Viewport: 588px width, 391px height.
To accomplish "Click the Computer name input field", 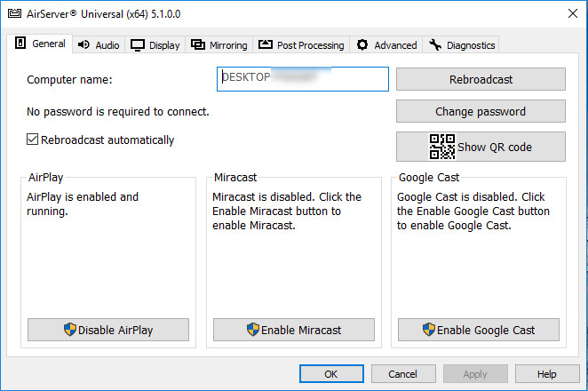I will tap(303, 79).
